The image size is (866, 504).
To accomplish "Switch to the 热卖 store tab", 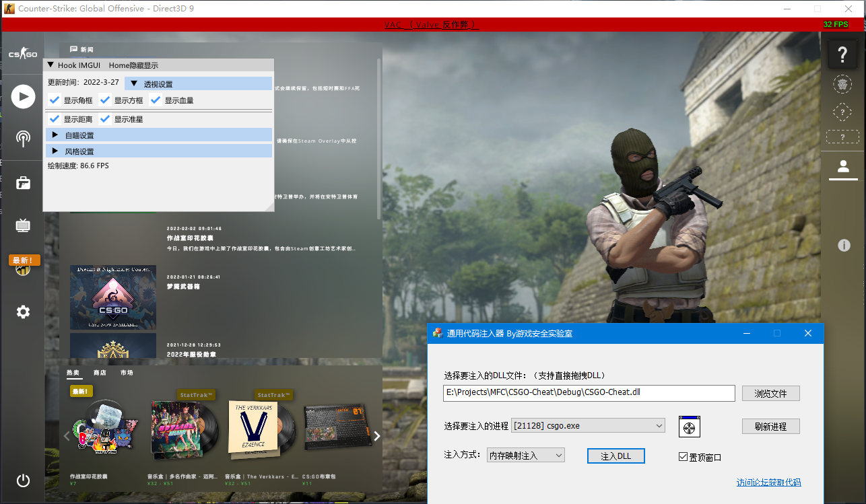I will (73, 372).
